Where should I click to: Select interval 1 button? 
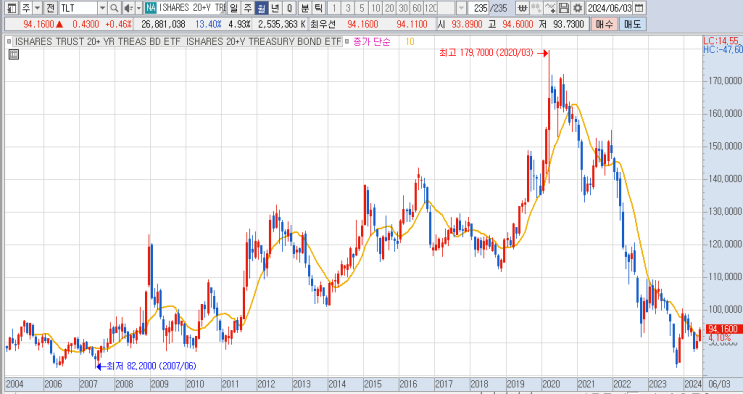coord(334,8)
